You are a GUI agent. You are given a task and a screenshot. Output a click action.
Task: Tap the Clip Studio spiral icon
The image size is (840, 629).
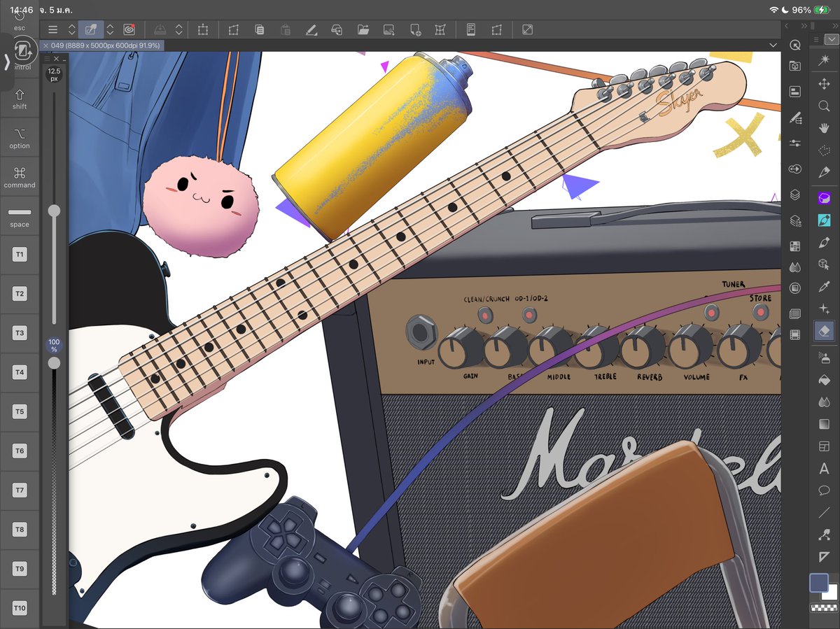pyautogui.click(x=129, y=29)
